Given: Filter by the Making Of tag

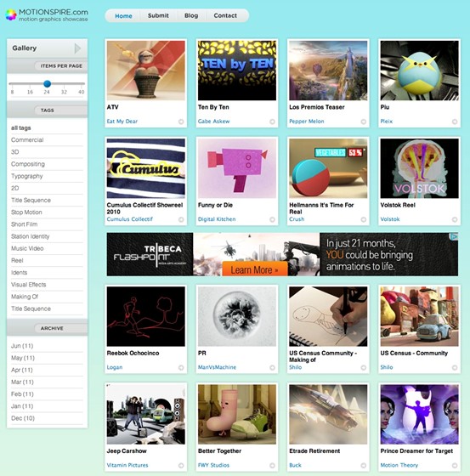Looking at the screenshot, I should tap(25, 297).
